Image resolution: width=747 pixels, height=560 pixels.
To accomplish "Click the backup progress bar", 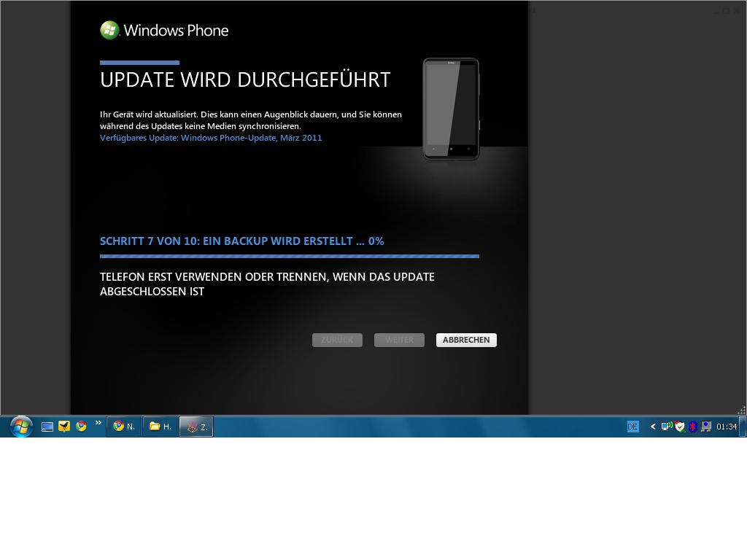I will coord(289,256).
